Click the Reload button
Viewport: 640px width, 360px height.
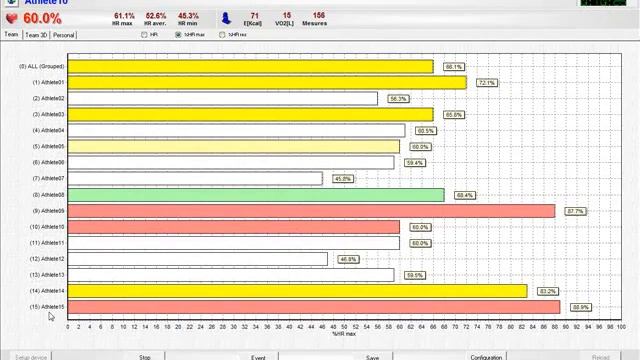click(x=600, y=357)
